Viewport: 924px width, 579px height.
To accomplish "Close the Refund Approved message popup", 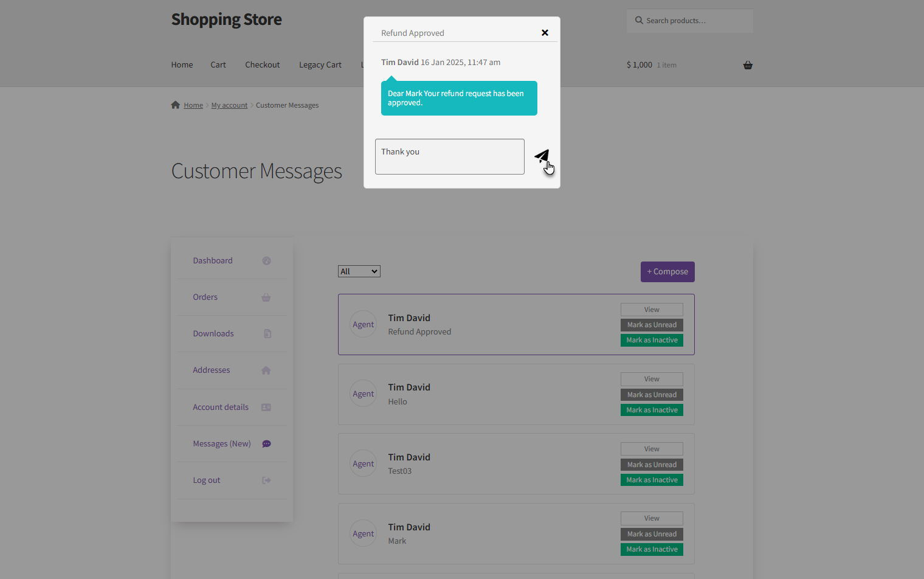I will point(545,33).
